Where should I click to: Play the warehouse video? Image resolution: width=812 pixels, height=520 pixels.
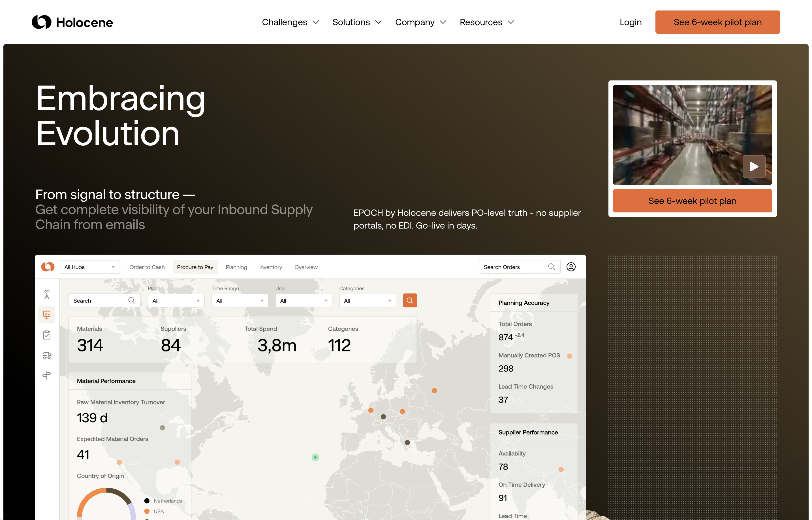coord(754,167)
